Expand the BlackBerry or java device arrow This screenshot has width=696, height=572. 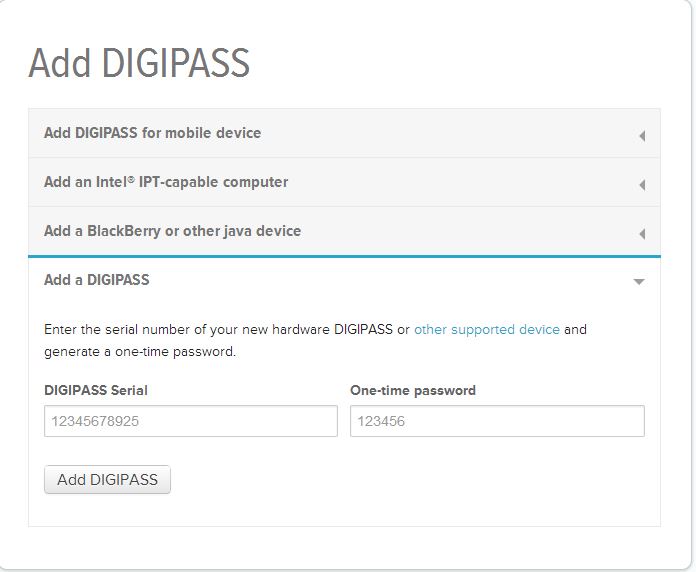pyautogui.click(x=642, y=233)
